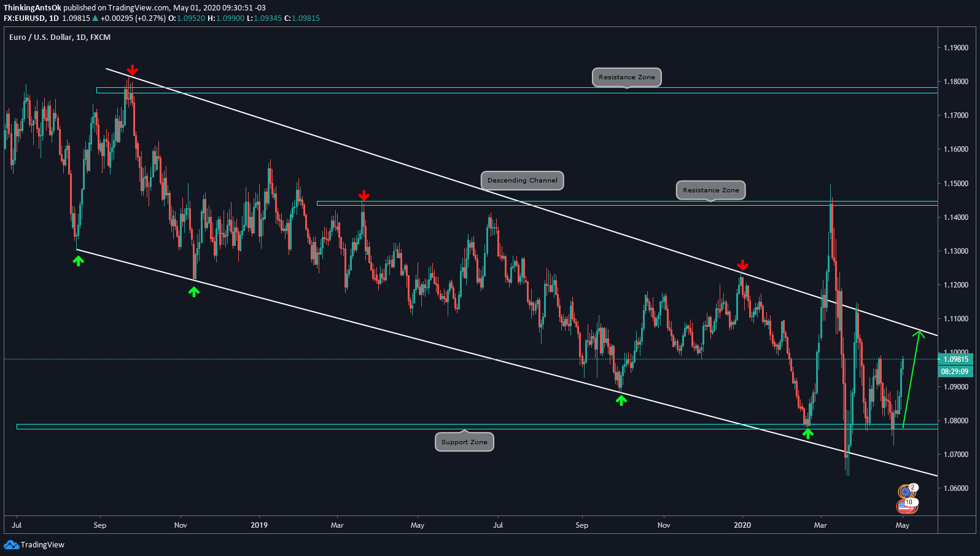Select the upper Resistance Zone label near 1.18000
980x556 pixels.
(626, 77)
